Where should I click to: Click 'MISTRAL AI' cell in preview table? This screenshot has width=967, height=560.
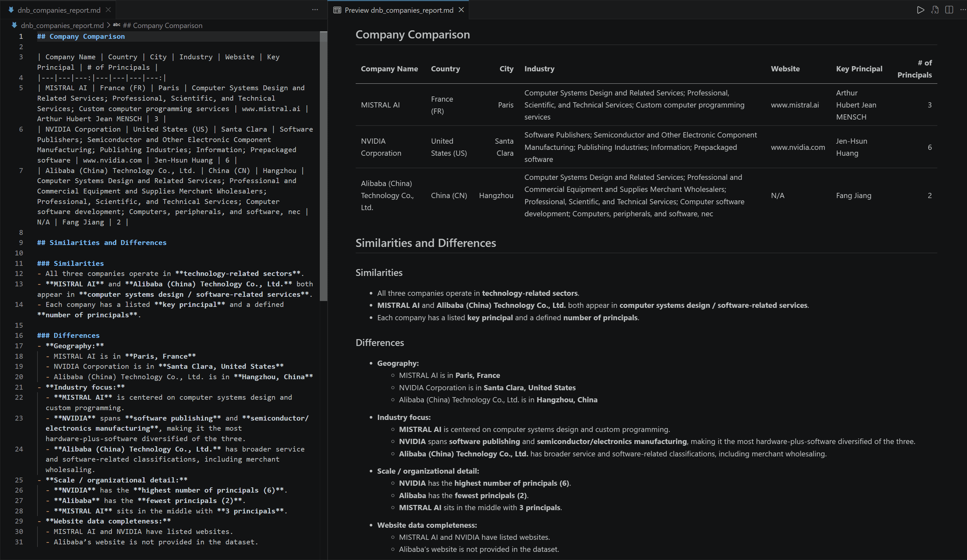point(380,105)
